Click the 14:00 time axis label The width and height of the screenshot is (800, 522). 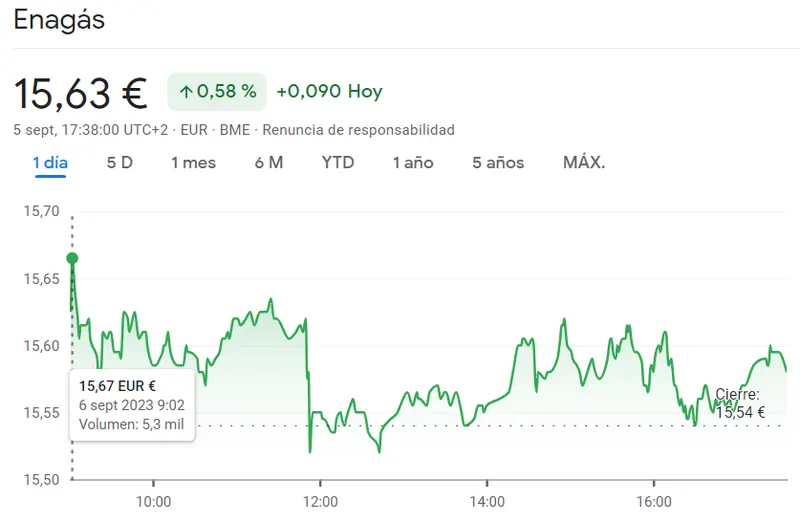pos(487,502)
